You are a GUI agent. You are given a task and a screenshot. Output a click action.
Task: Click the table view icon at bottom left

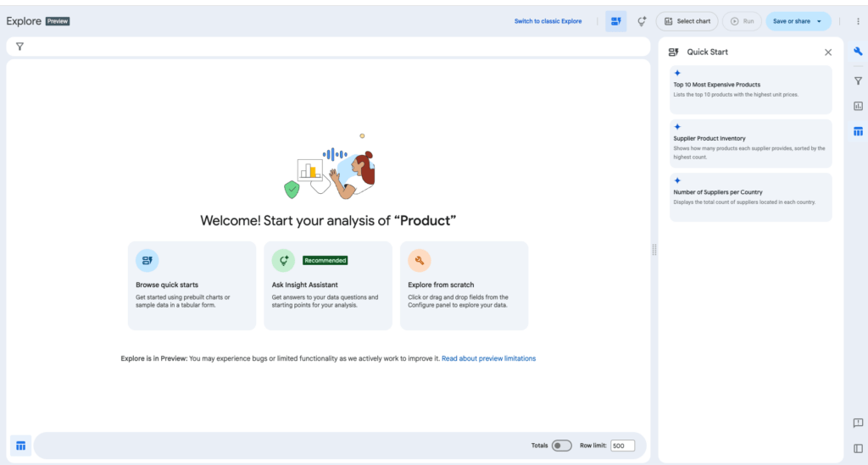tap(20, 446)
